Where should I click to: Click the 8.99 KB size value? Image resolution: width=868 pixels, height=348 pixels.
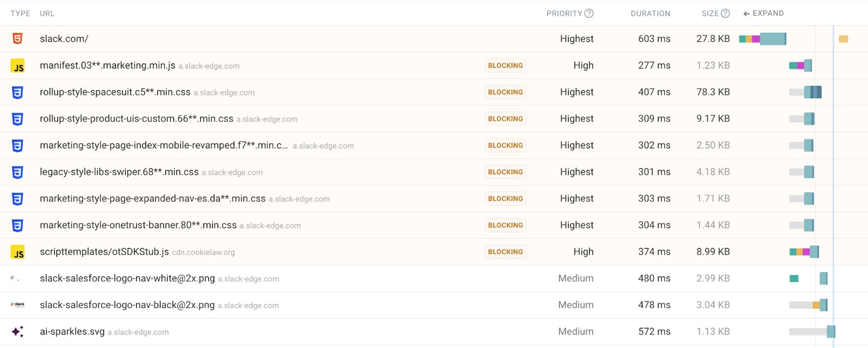(x=713, y=251)
